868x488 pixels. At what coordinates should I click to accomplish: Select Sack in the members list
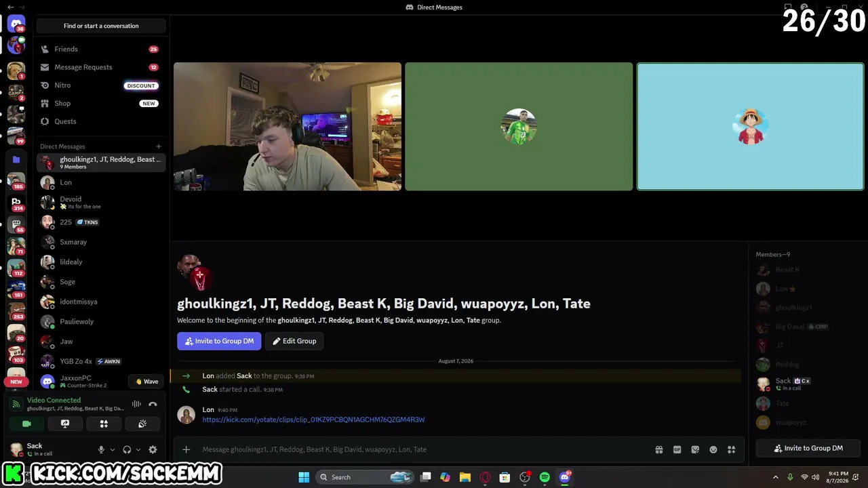pyautogui.click(x=808, y=384)
